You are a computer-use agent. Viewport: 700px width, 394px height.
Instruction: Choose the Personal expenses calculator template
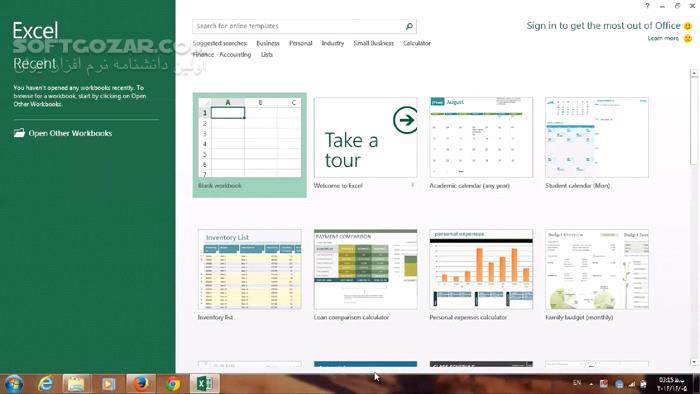(x=481, y=275)
